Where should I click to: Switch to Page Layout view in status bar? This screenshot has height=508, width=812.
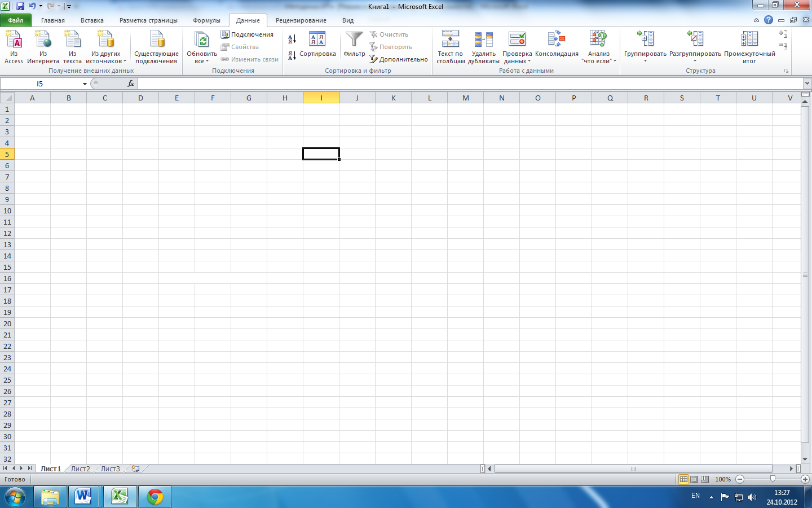(x=694, y=479)
